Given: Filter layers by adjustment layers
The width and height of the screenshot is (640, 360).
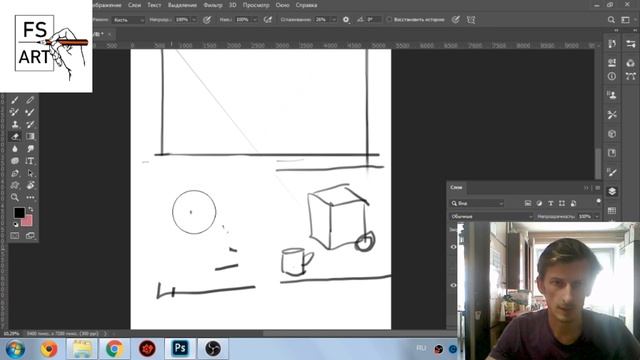Looking at the screenshot, I should [539, 203].
